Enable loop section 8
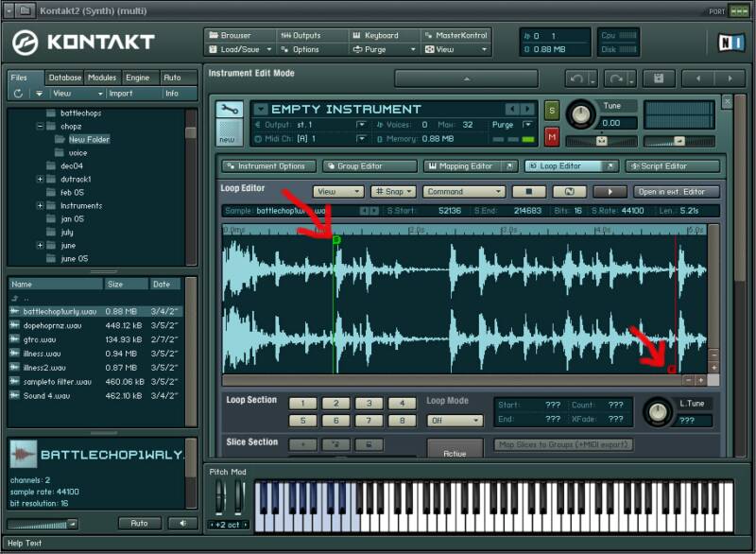Screen dimensions: 756x554 (x=403, y=421)
